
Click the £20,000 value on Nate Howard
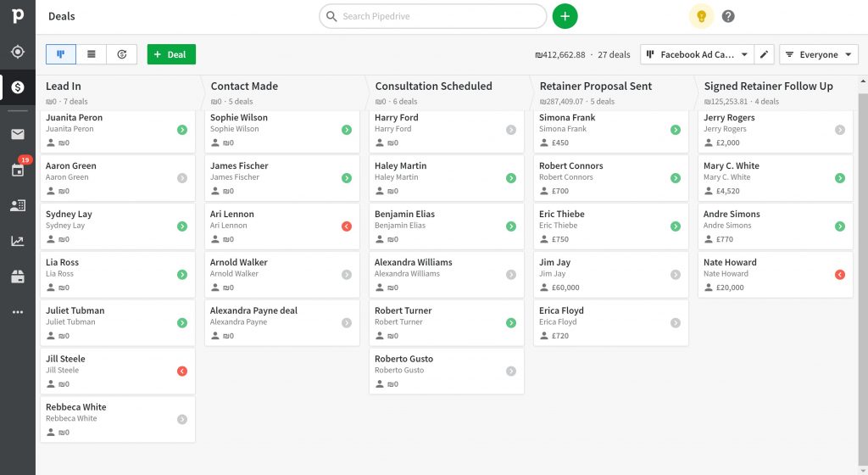730,288
